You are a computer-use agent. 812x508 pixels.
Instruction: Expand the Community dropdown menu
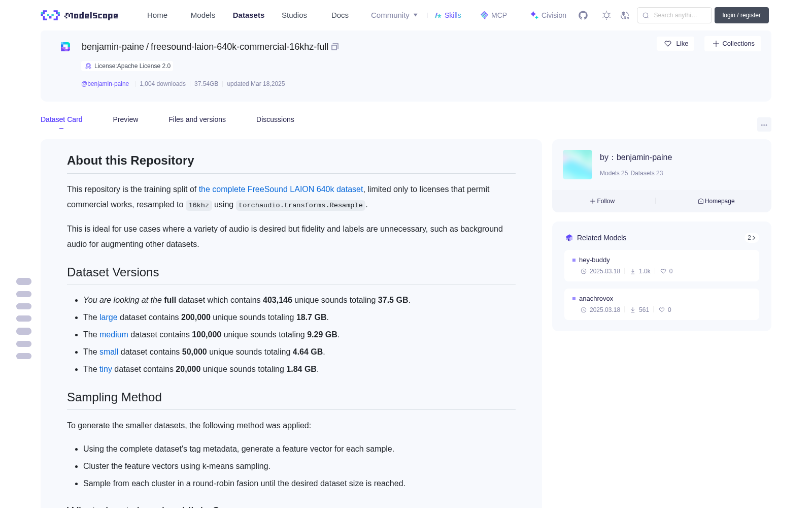[x=394, y=15]
